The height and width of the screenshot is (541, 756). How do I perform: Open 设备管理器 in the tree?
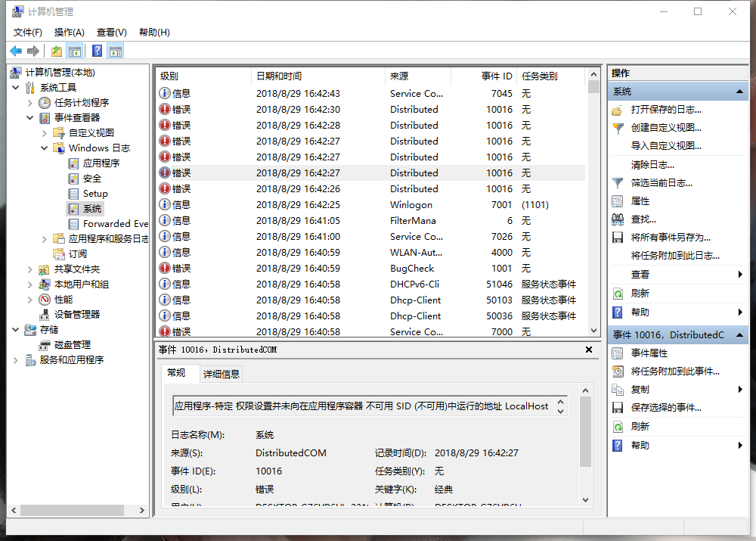pyautogui.click(x=77, y=315)
